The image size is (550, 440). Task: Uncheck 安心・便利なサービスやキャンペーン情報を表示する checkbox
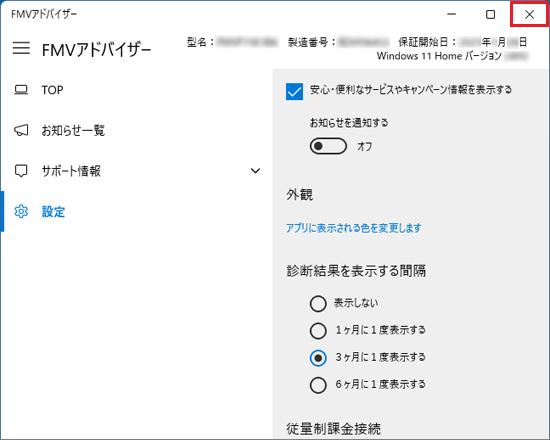coord(294,92)
